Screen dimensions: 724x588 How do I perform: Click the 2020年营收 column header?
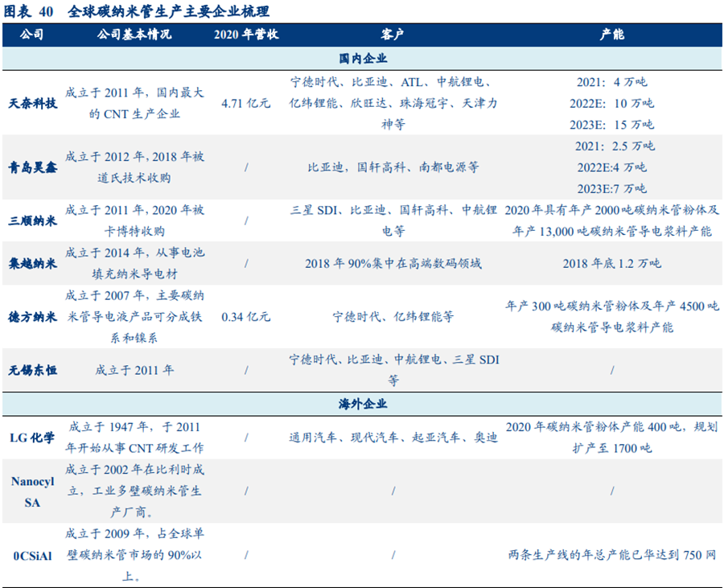click(x=246, y=34)
